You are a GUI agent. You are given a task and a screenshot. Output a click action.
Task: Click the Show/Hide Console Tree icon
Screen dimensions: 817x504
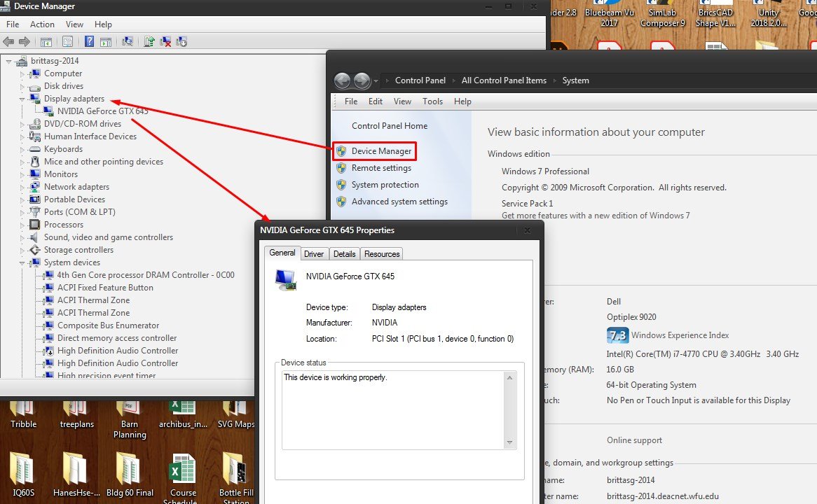pyautogui.click(x=46, y=42)
